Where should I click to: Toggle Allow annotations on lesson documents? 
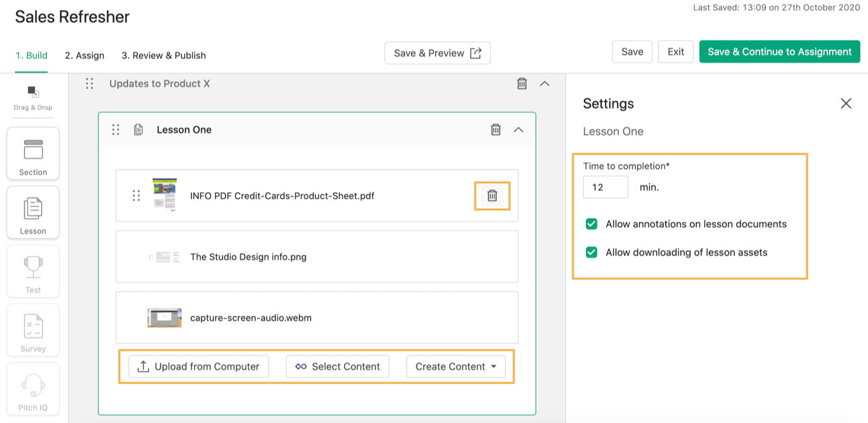pos(591,224)
